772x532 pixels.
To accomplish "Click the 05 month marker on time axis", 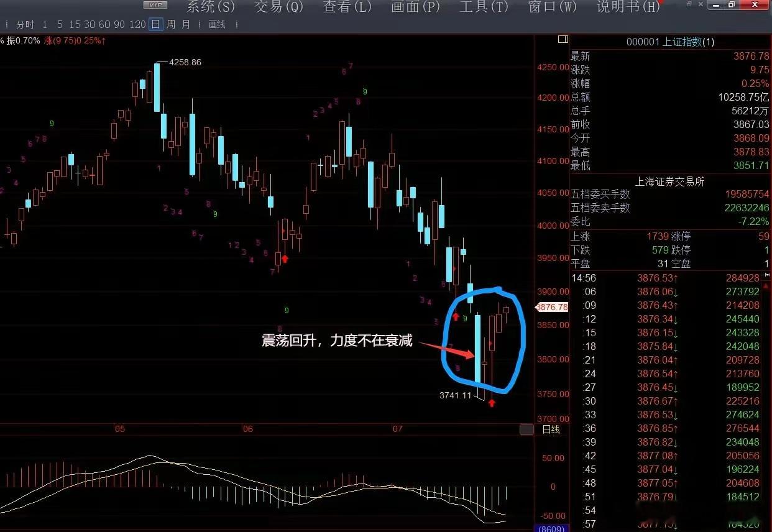I will click(119, 429).
